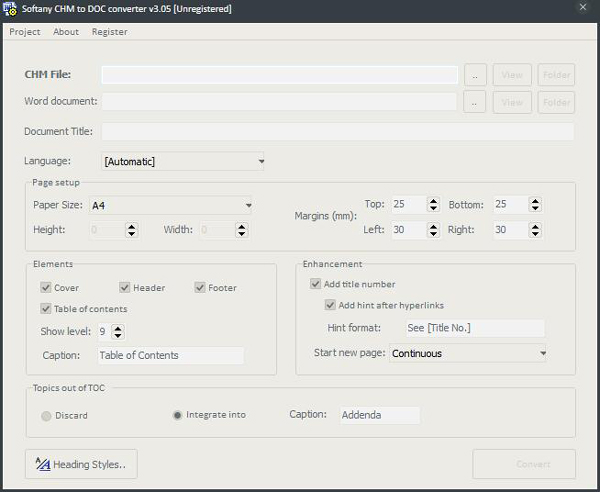Viewport: 600px width, 492px height.
Task: Select the Integrate into radio button
Action: (x=177, y=415)
